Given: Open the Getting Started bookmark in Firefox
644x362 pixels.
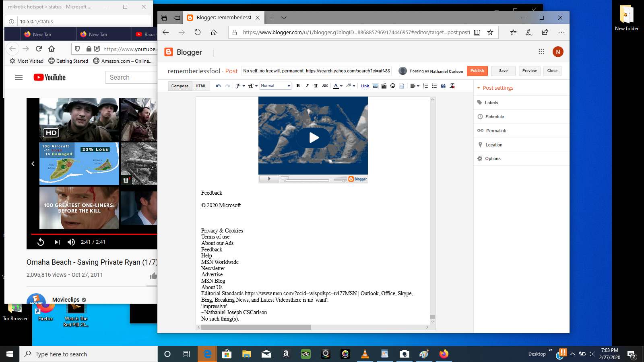Looking at the screenshot, I should (x=68, y=61).
